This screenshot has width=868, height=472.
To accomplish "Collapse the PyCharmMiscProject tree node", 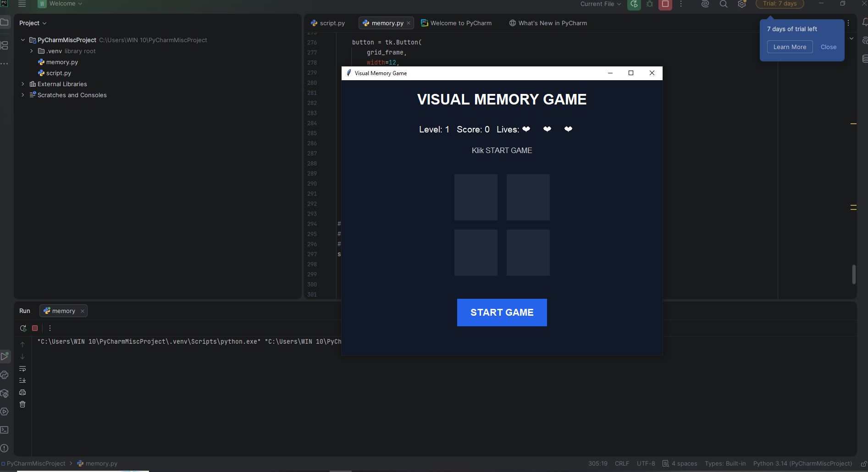I will 23,40.
